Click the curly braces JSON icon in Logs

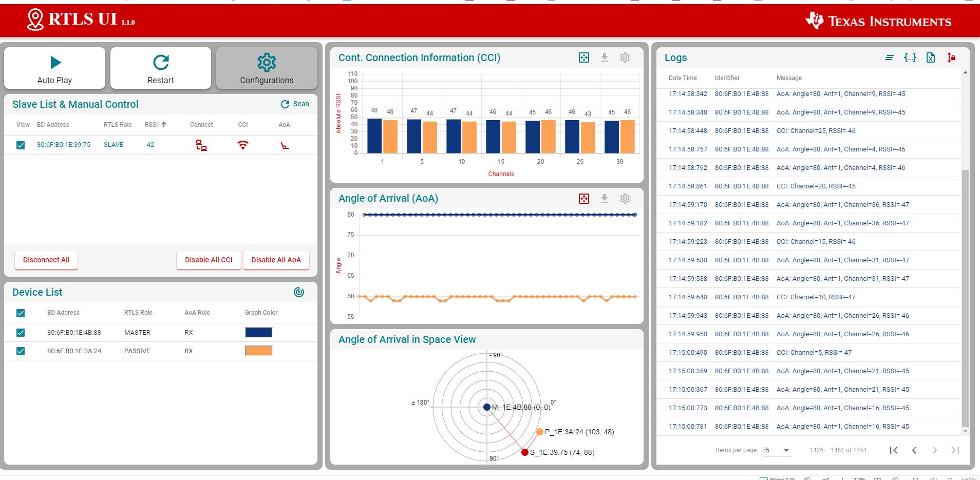pyautogui.click(x=910, y=57)
